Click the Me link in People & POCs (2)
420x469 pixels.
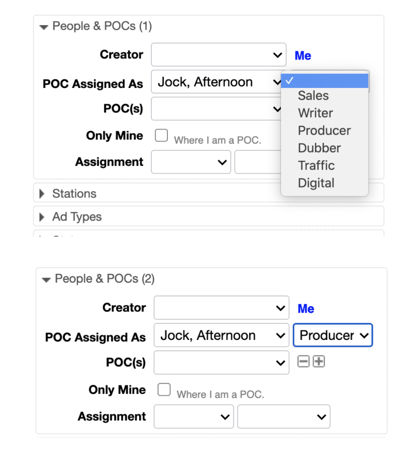(306, 309)
